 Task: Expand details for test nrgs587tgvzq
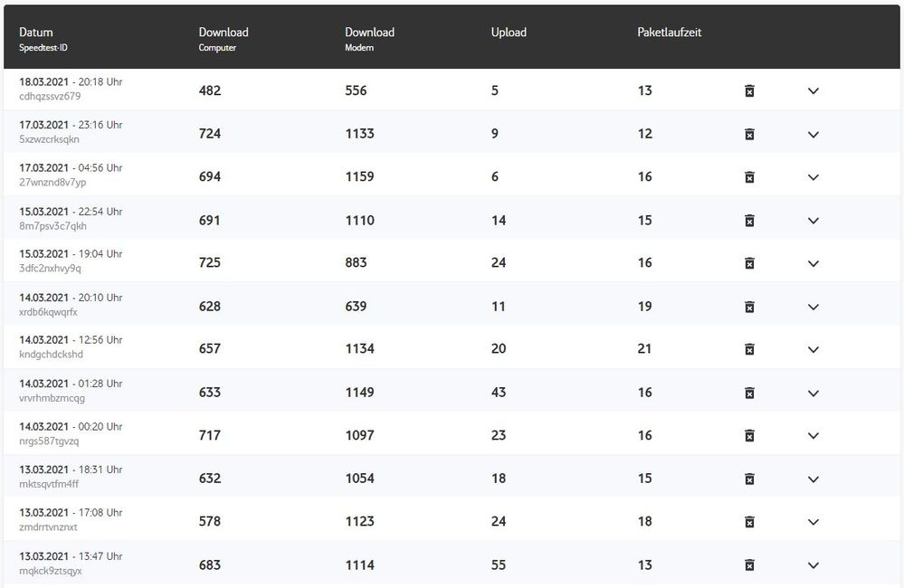pos(813,436)
